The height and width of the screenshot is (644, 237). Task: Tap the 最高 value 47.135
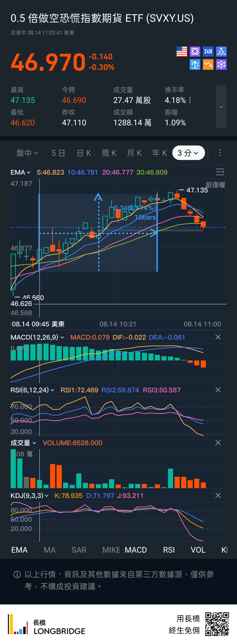pyautogui.click(x=23, y=100)
